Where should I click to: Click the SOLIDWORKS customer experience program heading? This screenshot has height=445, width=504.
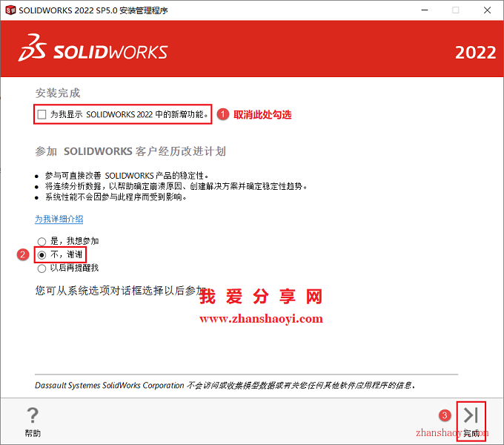(x=130, y=151)
